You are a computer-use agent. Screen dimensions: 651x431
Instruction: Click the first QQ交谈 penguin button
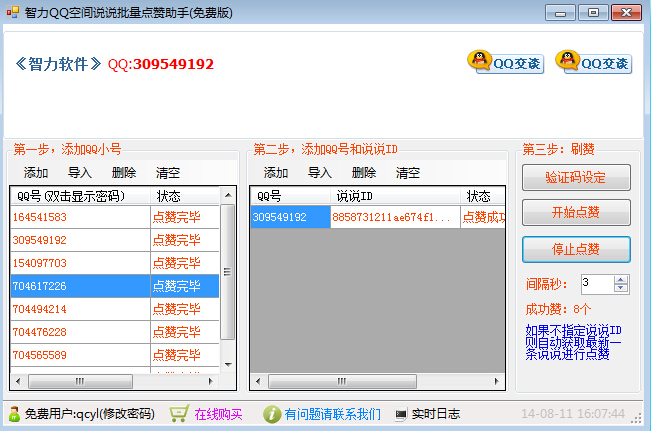(x=505, y=62)
